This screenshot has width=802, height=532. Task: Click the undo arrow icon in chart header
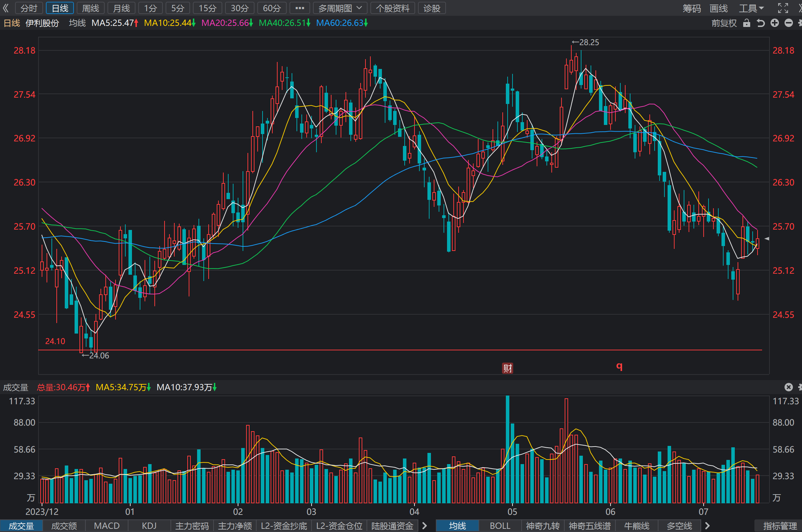(760, 23)
